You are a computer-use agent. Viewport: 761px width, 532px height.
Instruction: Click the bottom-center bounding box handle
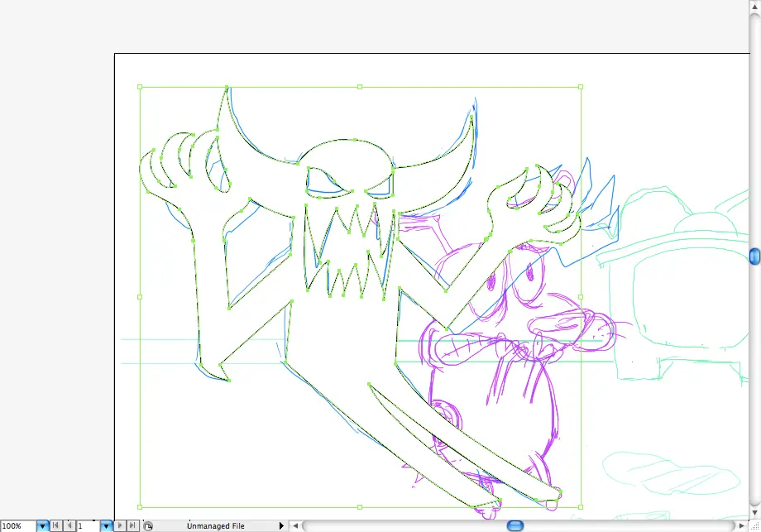(360, 507)
